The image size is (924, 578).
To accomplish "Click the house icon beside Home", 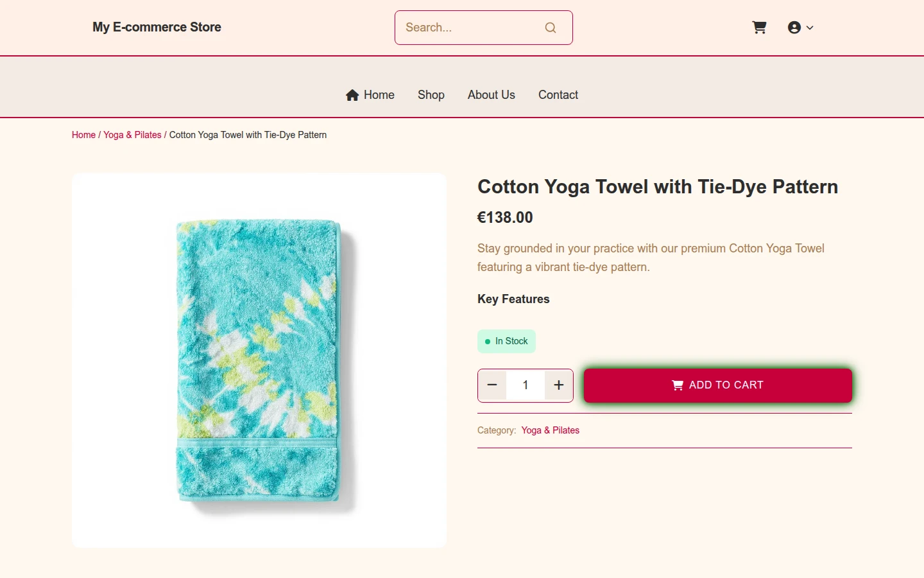I will click(352, 95).
